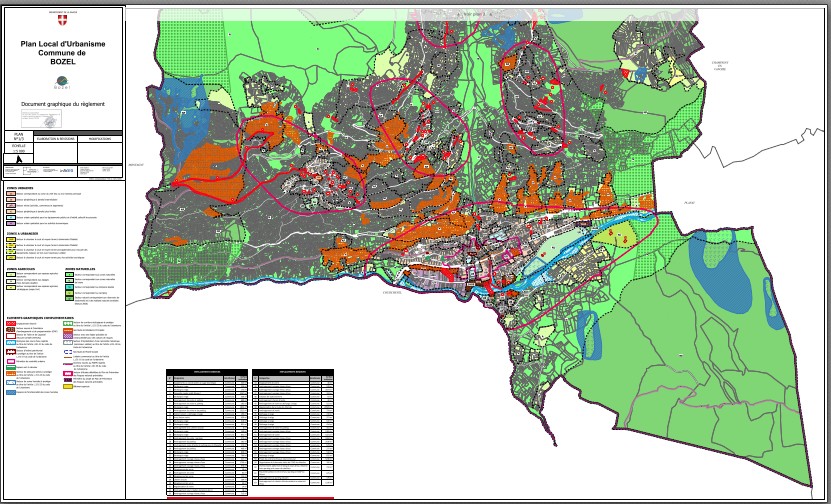This screenshot has height=504, width=831.
Task: Click 'Document graphique du règlement' subtitle
Action: click(62, 103)
